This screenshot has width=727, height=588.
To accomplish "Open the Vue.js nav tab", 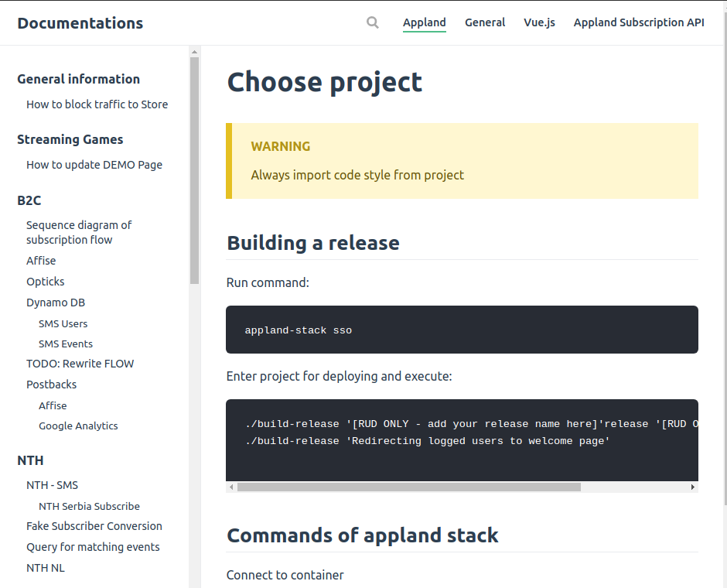I will (539, 22).
